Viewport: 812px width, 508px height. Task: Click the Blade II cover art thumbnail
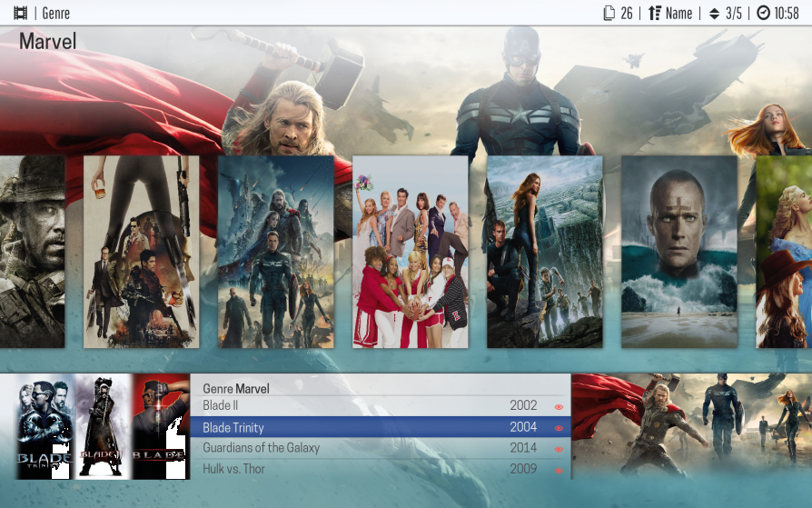(x=104, y=426)
